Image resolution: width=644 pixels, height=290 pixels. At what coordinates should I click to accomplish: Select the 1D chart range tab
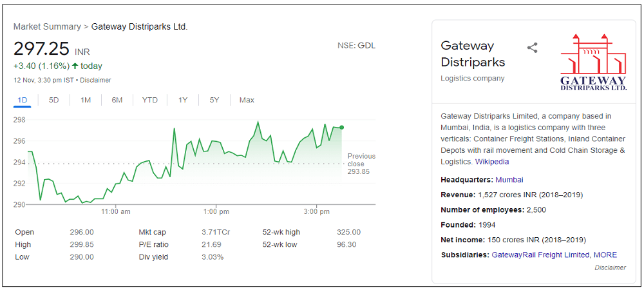coord(22,100)
